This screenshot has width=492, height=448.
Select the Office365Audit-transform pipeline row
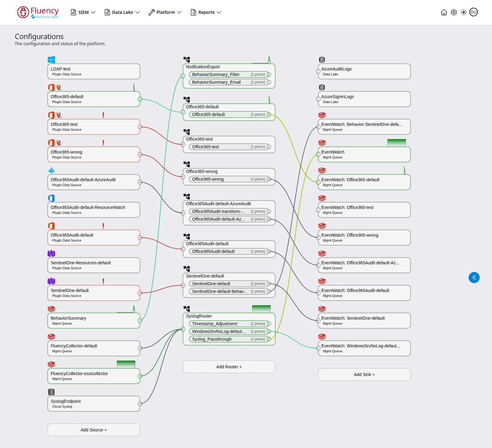(229, 211)
